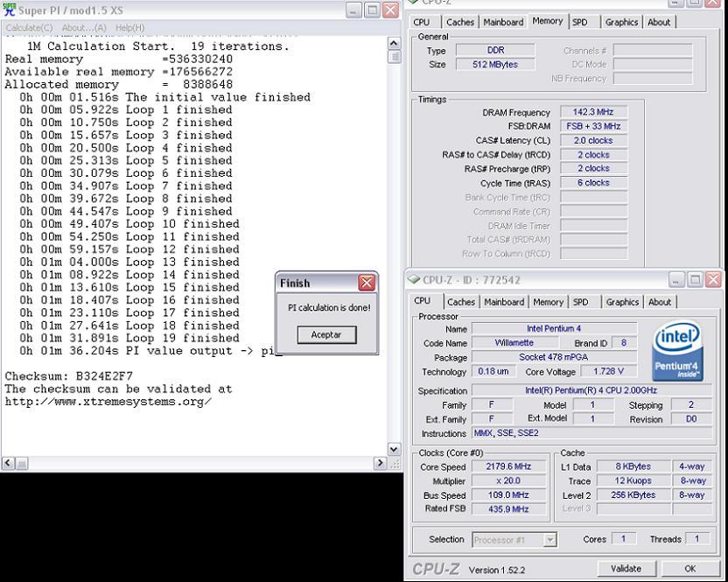The width and height of the screenshot is (728, 582).
Task: Open SPD tab in upper CPU-Z window
Action: click(579, 22)
